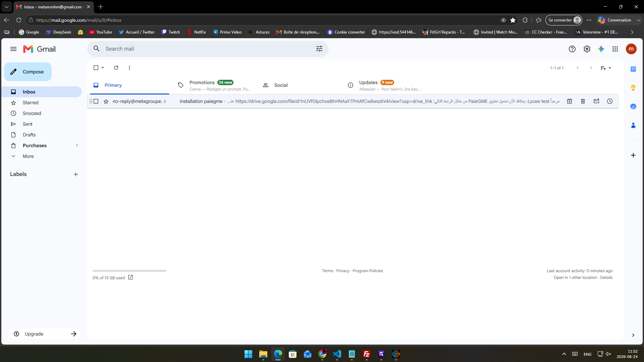Show more bookmarks overflow chevron
644x362 pixels.
632,32
